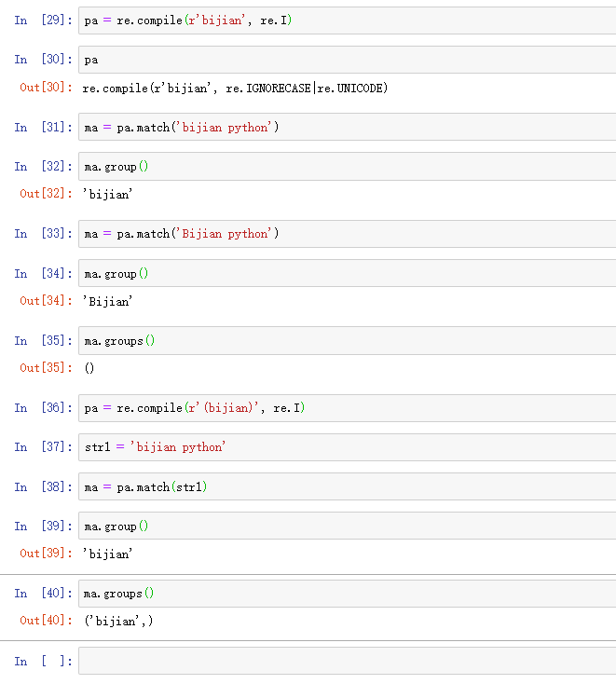Select the In [39] ma.group() cell
The image size is (616, 684).
click(x=345, y=527)
